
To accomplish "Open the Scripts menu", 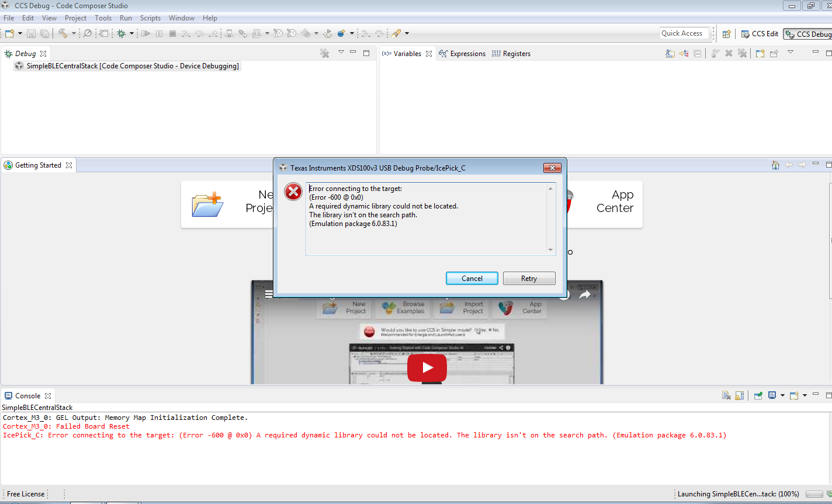I will (150, 18).
